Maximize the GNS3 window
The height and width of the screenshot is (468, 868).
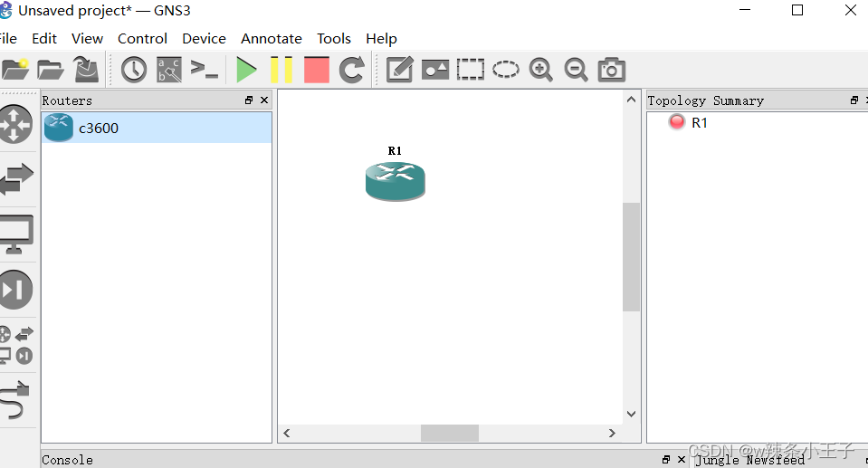[x=797, y=10]
